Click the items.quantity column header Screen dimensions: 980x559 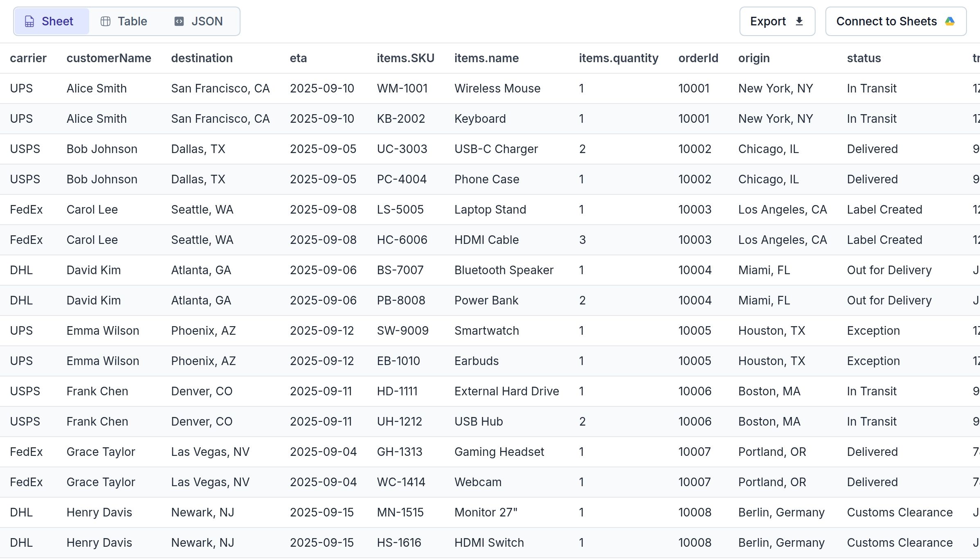pos(618,58)
